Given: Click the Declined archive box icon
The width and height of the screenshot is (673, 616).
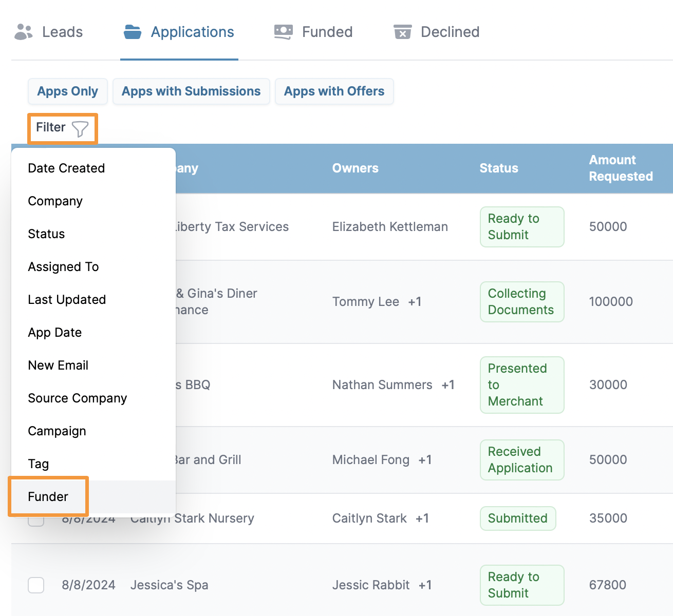Looking at the screenshot, I should (403, 32).
